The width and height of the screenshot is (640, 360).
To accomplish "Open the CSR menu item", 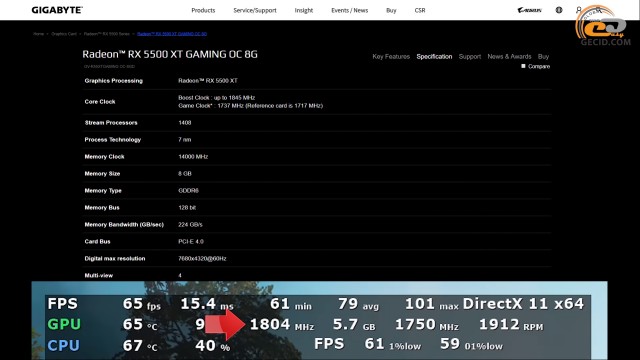I will click(x=420, y=10).
